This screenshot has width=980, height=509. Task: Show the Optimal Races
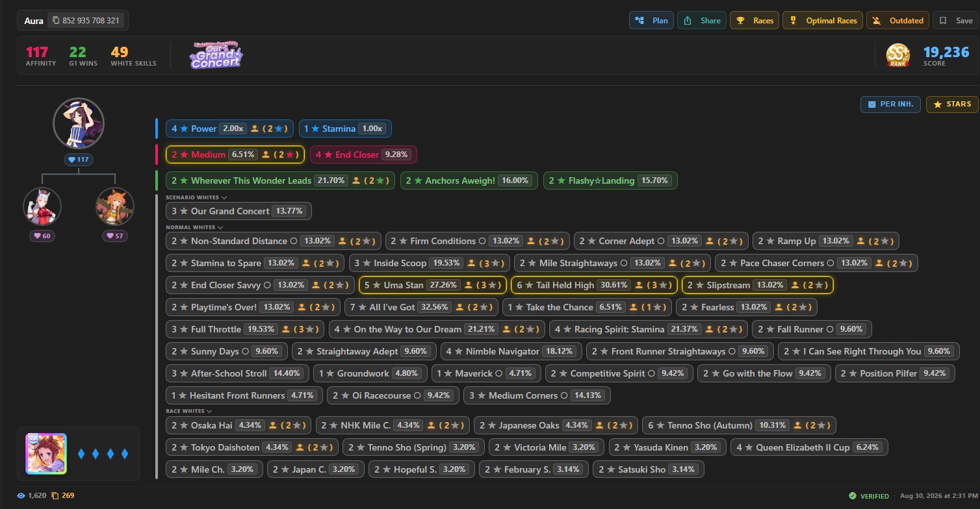[823, 20]
